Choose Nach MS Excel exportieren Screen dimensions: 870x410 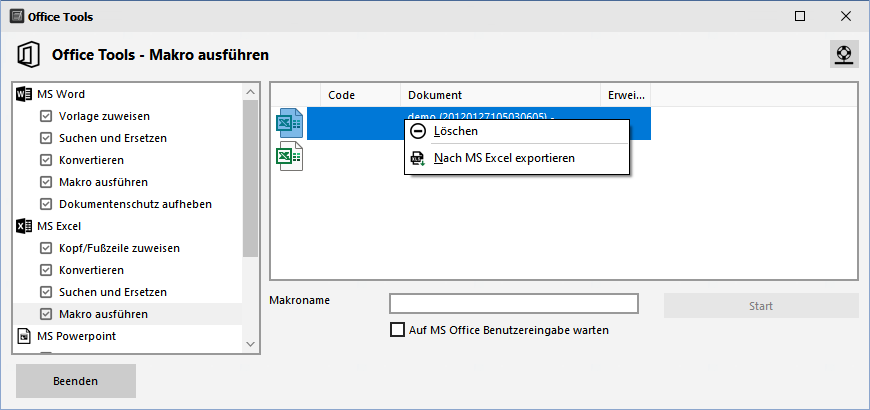click(x=517, y=158)
